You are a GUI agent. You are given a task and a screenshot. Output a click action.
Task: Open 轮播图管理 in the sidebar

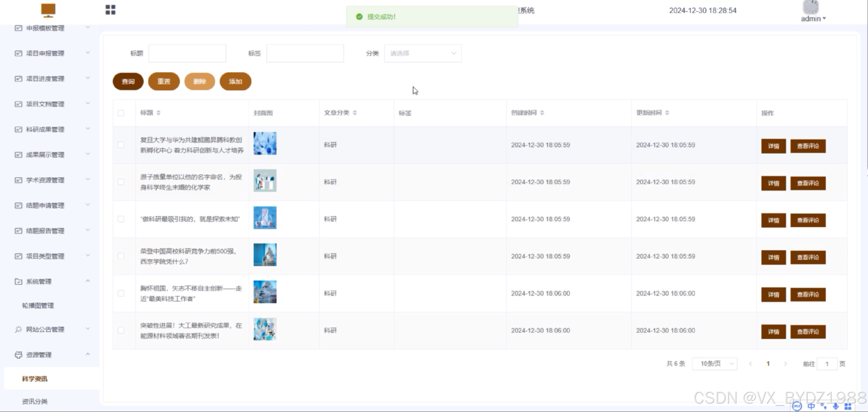pos(38,306)
